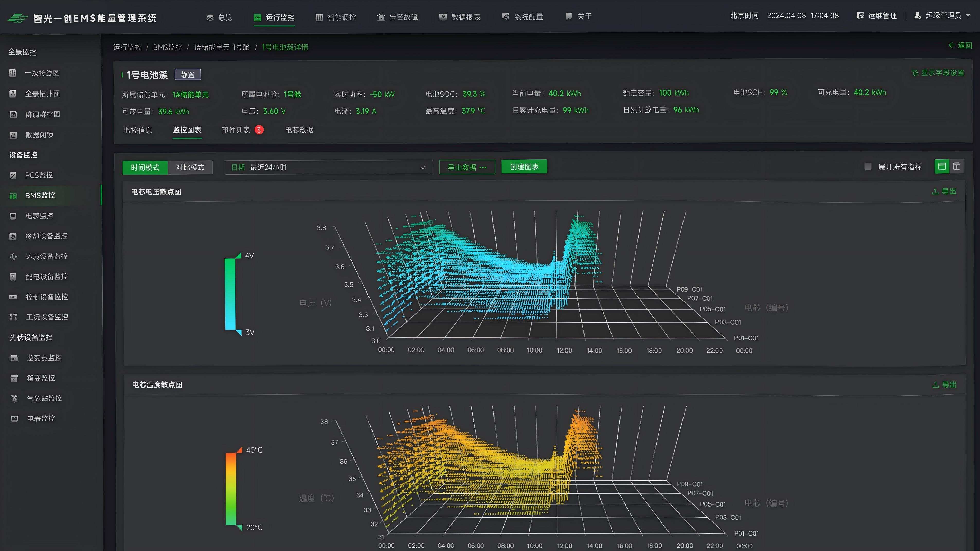
Task: Expand the 超级管理员 user dropdown arrow
Action: (x=968, y=16)
